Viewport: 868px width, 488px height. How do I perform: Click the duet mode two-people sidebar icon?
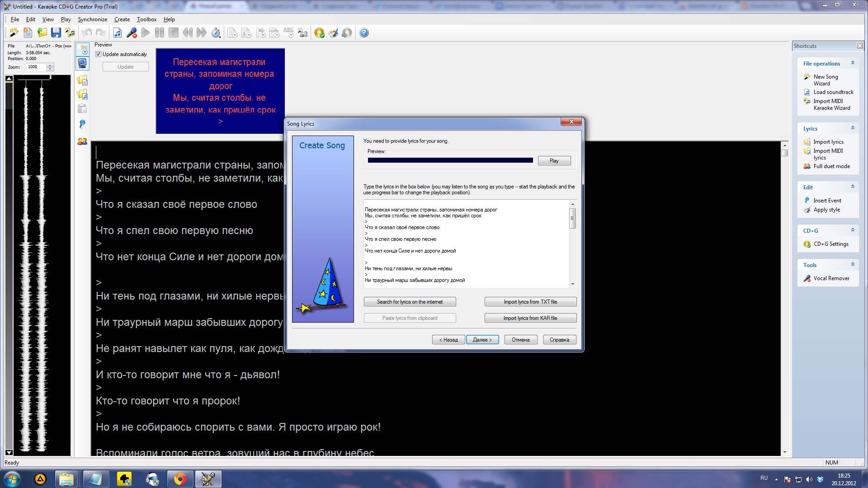[82, 141]
